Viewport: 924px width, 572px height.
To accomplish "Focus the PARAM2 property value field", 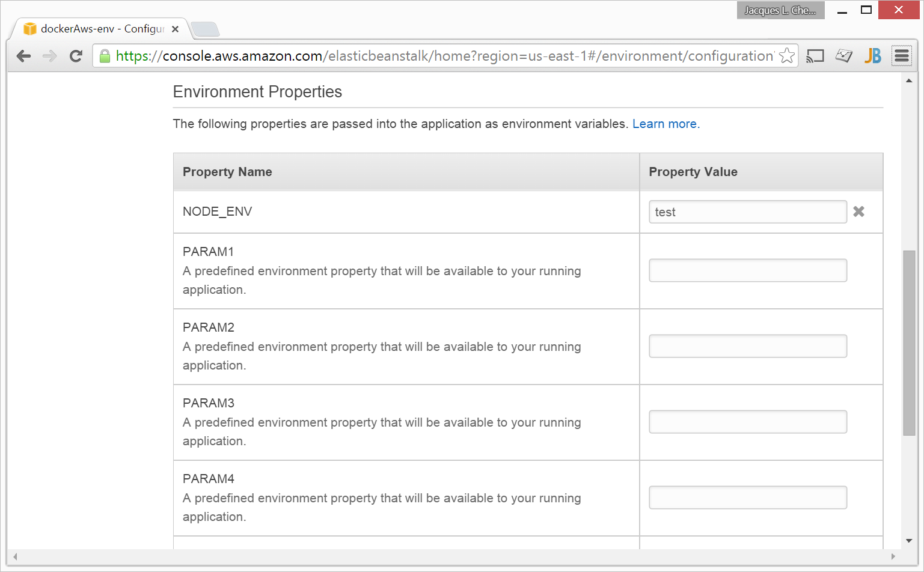I will [x=747, y=346].
